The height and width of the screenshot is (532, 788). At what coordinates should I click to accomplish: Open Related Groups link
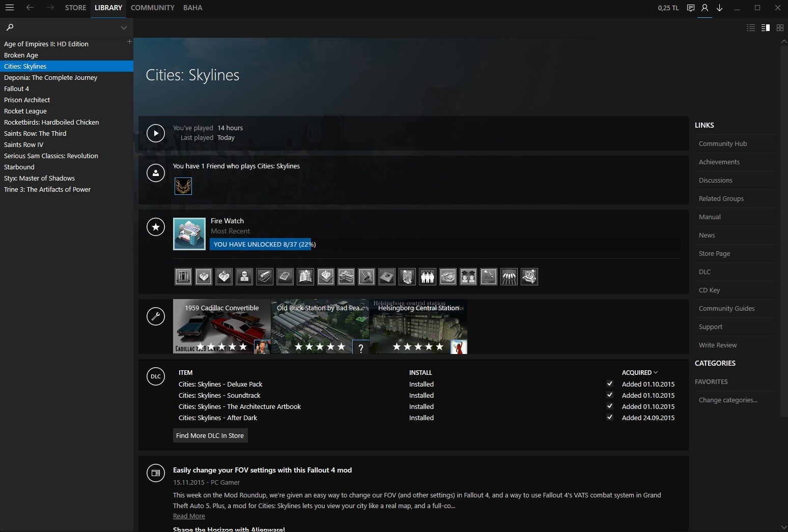[x=721, y=198]
